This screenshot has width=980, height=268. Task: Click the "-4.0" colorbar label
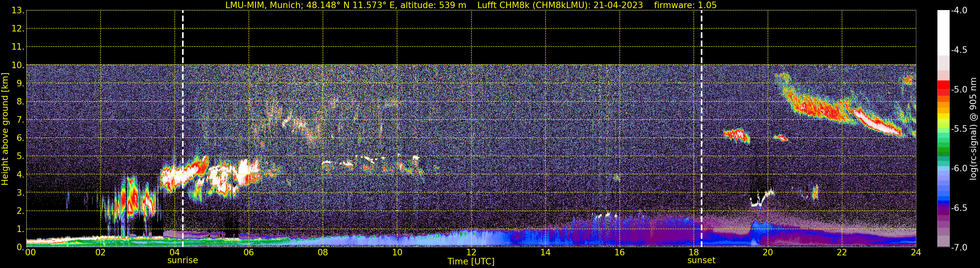point(959,11)
